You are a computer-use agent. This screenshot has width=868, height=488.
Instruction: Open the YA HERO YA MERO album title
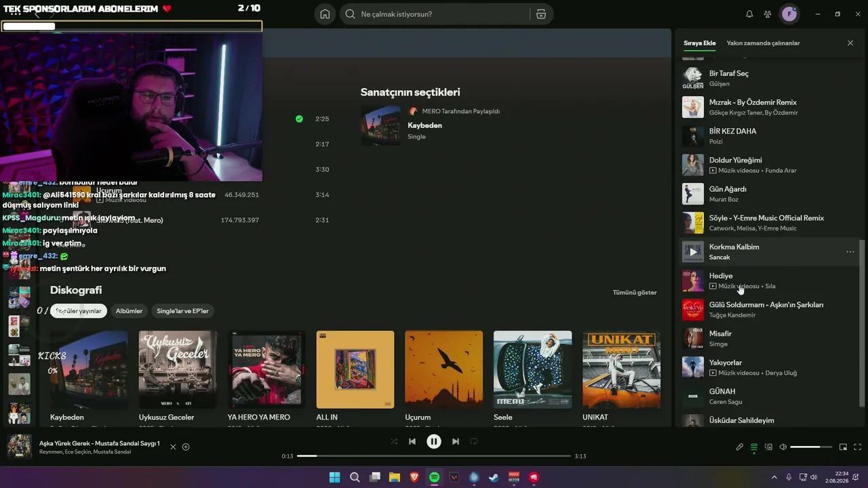point(258,418)
